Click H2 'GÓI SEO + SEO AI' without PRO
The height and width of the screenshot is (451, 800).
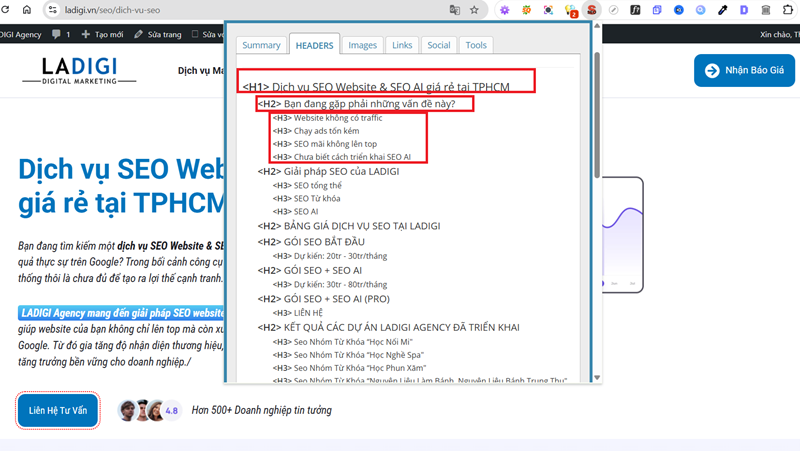[310, 270]
